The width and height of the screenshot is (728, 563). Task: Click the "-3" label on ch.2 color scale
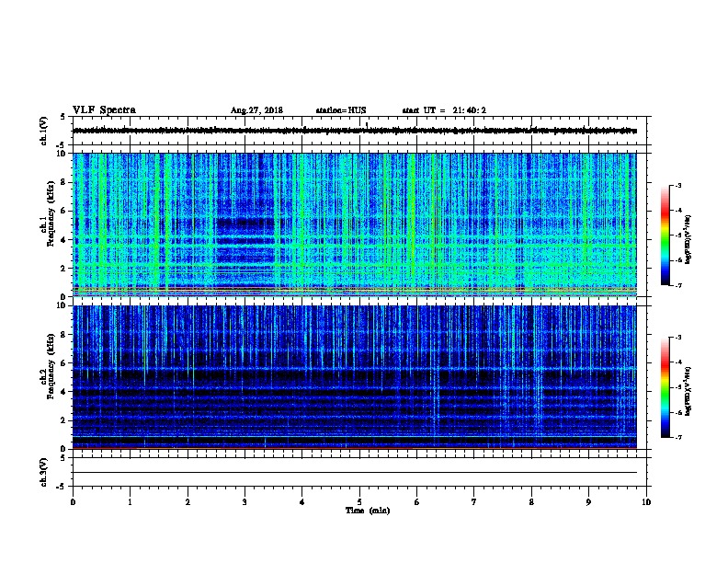pyautogui.click(x=677, y=338)
